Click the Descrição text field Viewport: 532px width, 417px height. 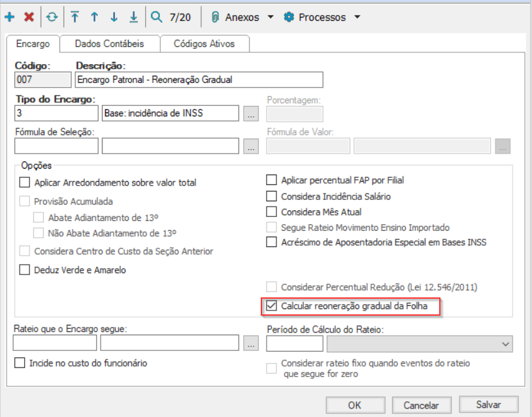tap(199, 80)
